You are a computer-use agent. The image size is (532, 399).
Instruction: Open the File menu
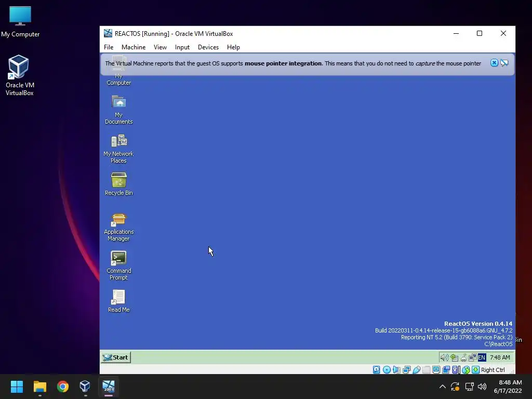109,47
